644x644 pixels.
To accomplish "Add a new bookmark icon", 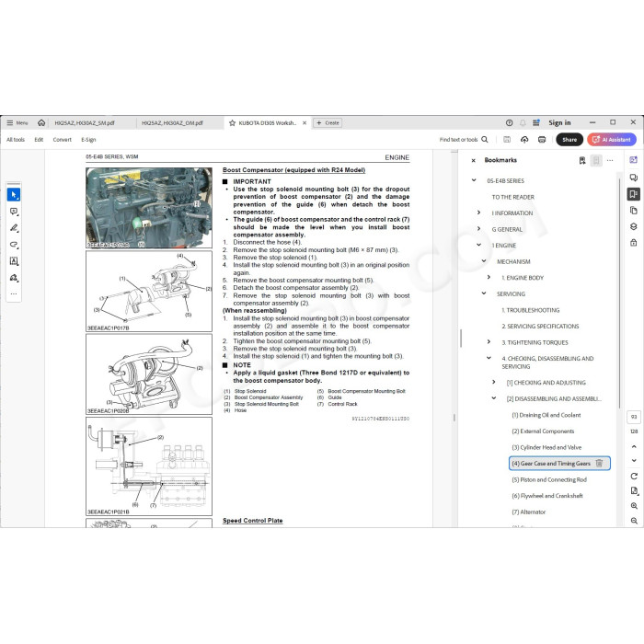I will [x=582, y=161].
